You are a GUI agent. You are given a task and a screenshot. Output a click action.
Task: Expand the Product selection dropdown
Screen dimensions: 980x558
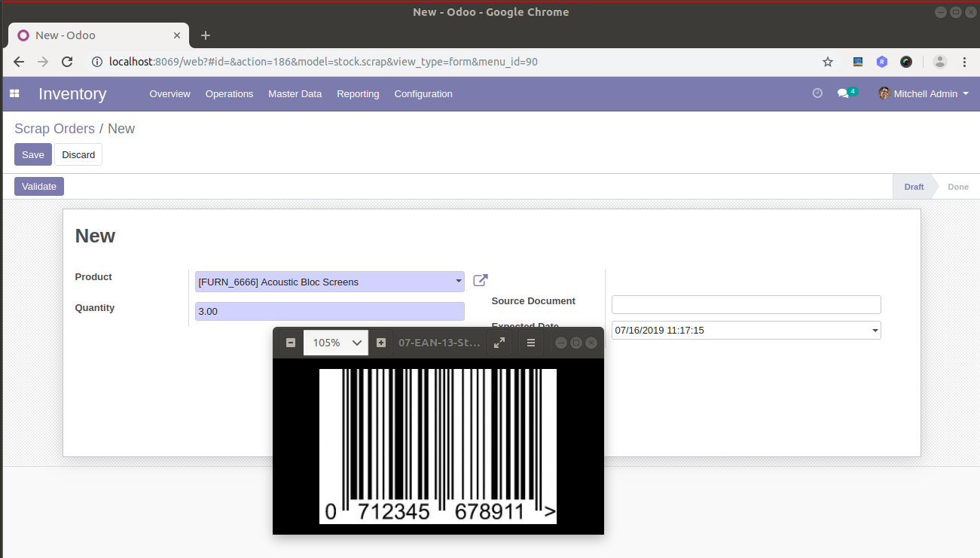459,282
